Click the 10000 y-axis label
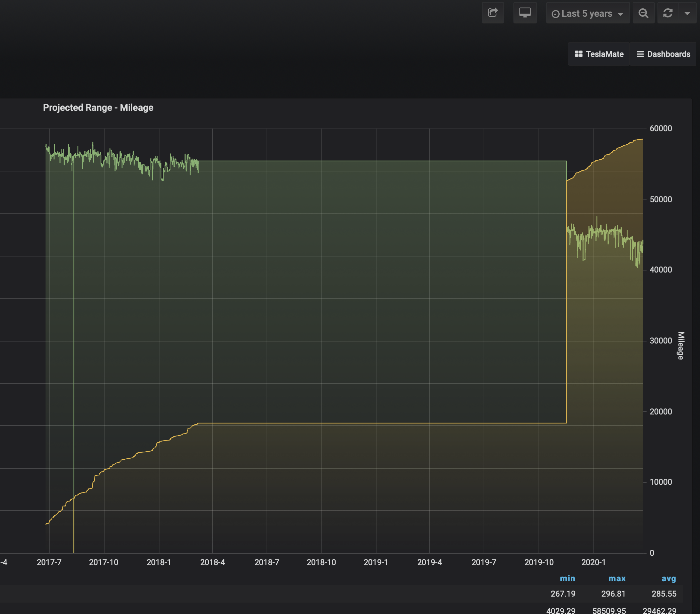 tap(660, 482)
